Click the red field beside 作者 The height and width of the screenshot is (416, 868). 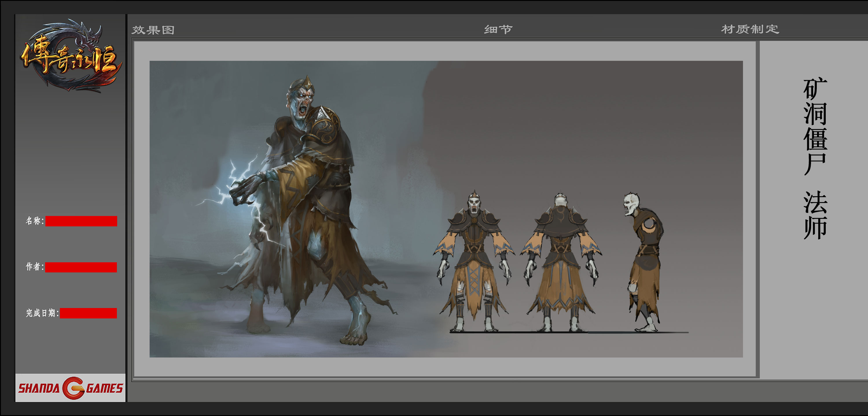(x=81, y=267)
